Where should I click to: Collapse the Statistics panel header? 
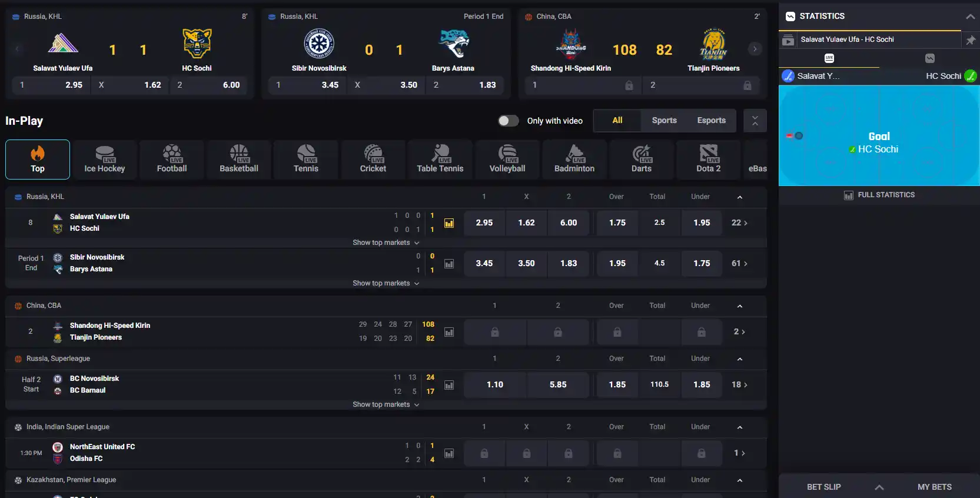[971, 16]
